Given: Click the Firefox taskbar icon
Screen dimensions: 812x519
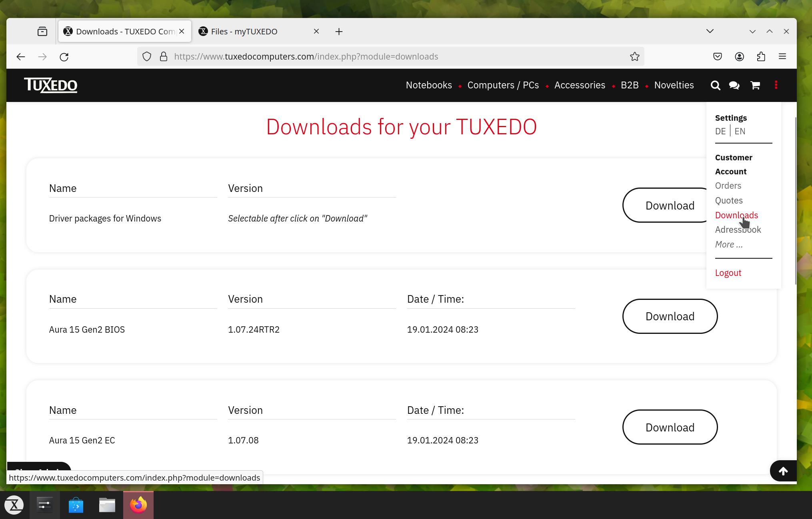Looking at the screenshot, I should (x=138, y=505).
